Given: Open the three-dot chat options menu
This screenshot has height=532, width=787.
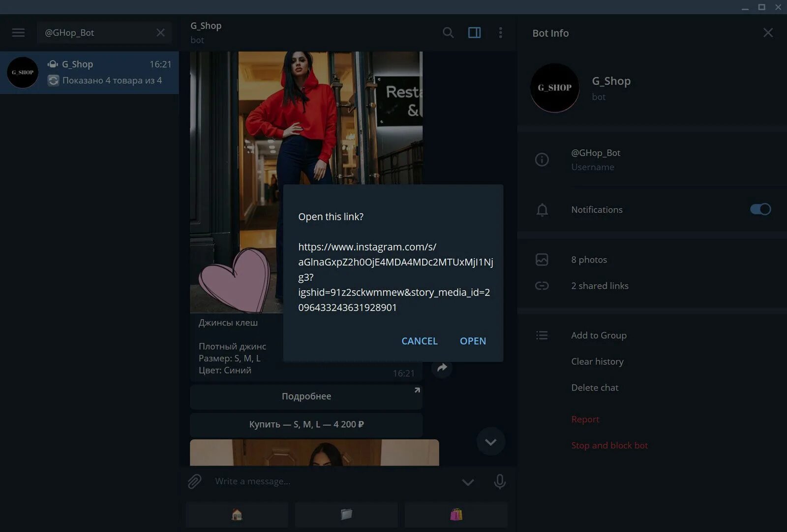Looking at the screenshot, I should click(x=500, y=33).
